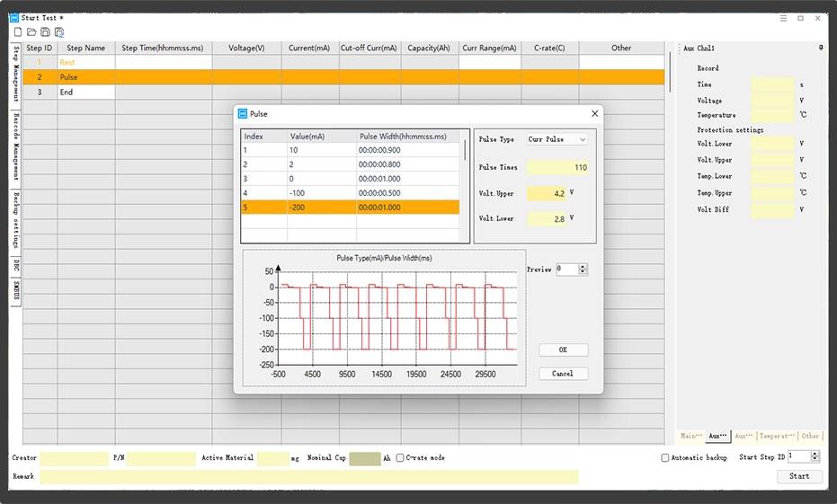Viewport: 837px width, 504px height.
Task: Click the Remark input field
Action: pos(309,477)
